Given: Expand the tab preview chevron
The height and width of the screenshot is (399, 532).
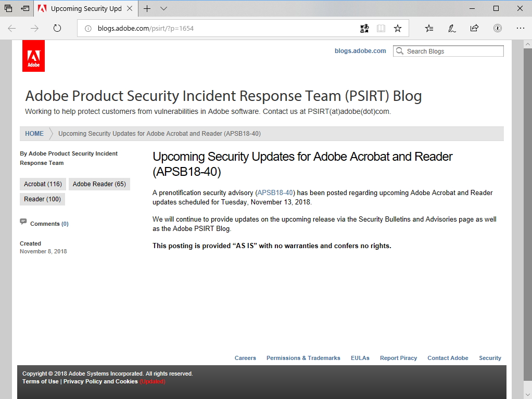Looking at the screenshot, I should pos(163,9).
